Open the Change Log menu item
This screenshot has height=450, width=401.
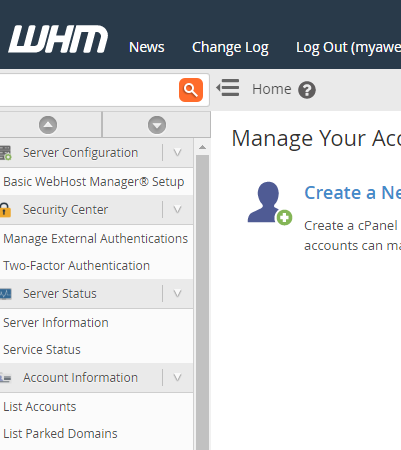[230, 48]
